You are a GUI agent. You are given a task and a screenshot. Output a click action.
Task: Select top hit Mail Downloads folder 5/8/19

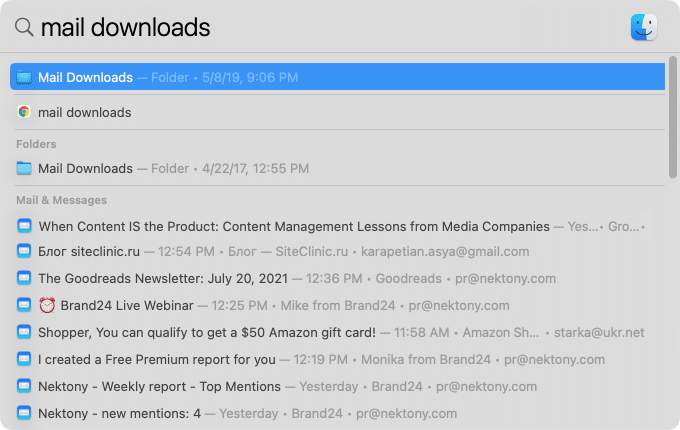337,77
